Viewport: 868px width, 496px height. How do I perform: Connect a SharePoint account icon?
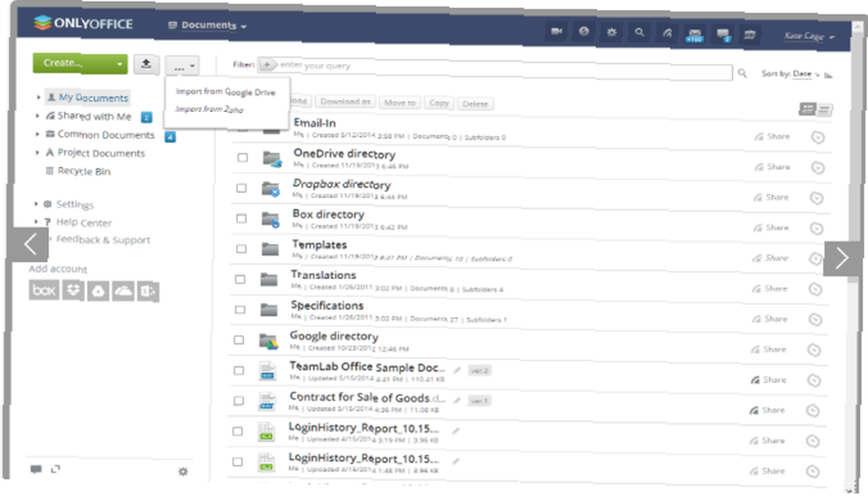tap(148, 292)
